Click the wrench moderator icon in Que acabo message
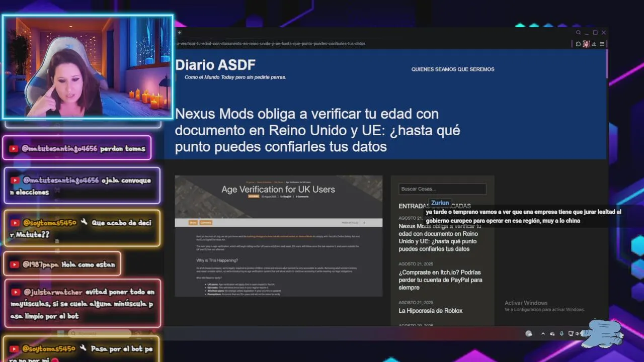Screen dimensions: 644x362 click(x=84, y=223)
